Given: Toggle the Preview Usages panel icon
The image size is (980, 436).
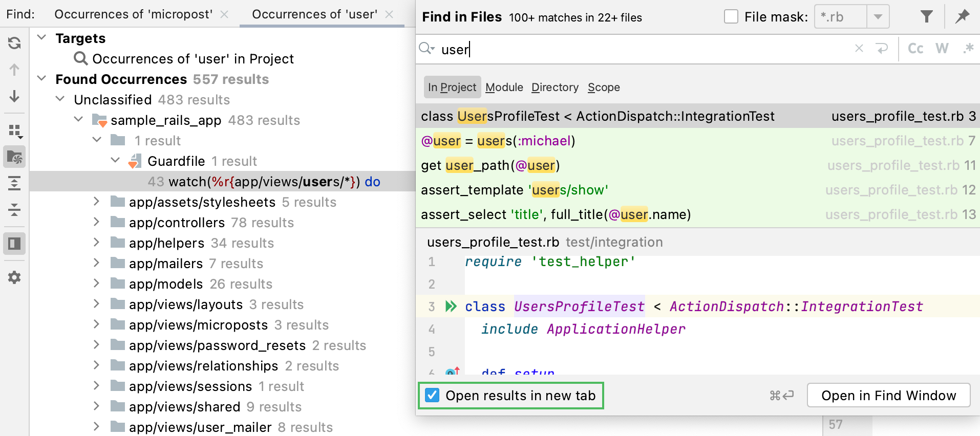Looking at the screenshot, I should coord(14,244).
